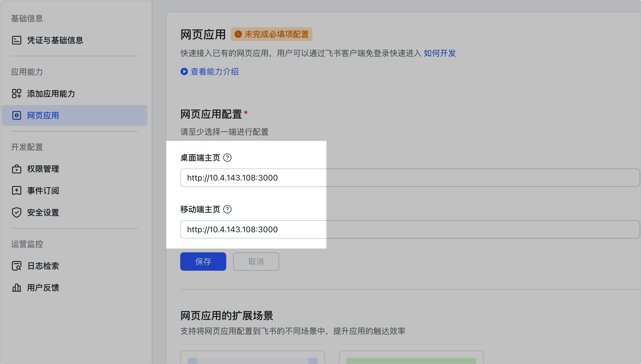Click the security settings shield icon

tap(17, 212)
